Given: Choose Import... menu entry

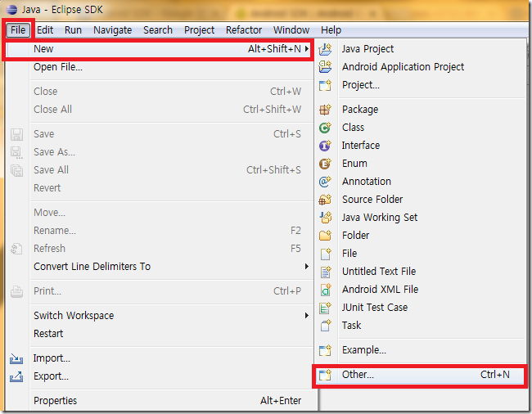Looking at the screenshot, I should (160, 358).
